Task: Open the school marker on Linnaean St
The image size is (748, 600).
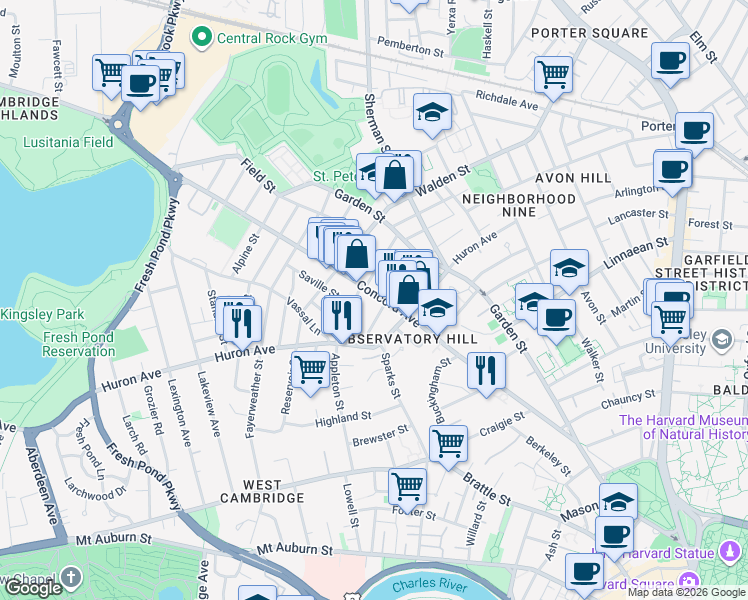Action: point(569,271)
